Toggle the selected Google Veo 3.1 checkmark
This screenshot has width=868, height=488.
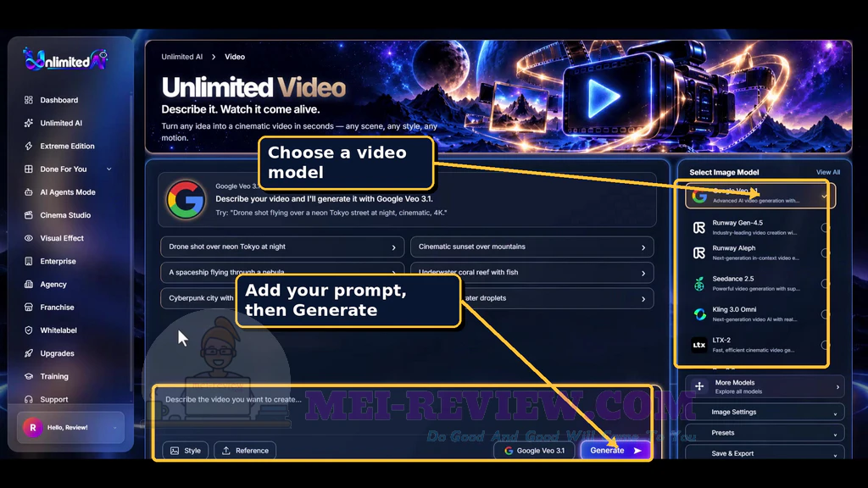tap(824, 196)
